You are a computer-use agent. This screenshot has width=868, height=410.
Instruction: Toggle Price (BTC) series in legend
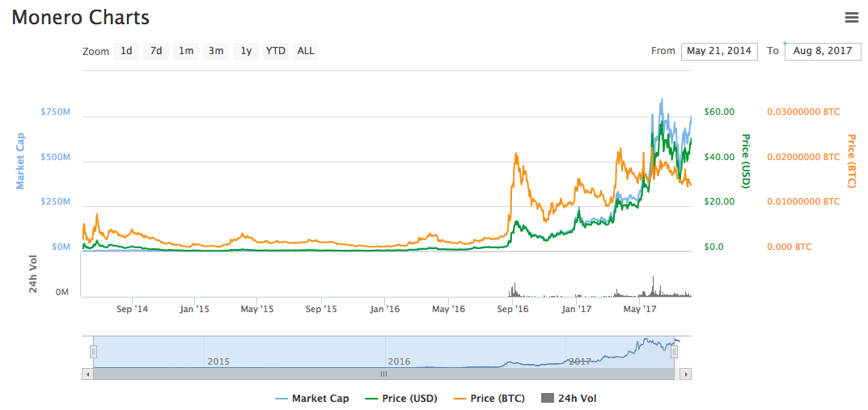489,399
